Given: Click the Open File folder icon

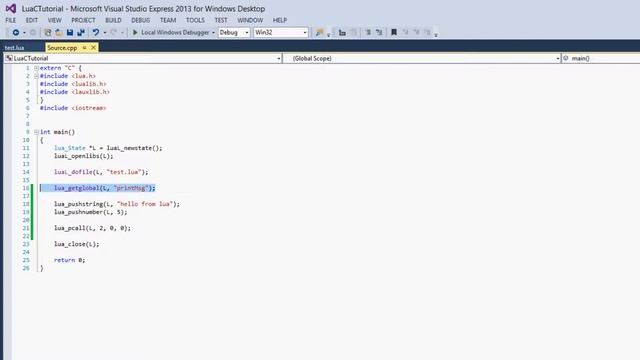Looking at the screenshot, I should click(59, 32).
